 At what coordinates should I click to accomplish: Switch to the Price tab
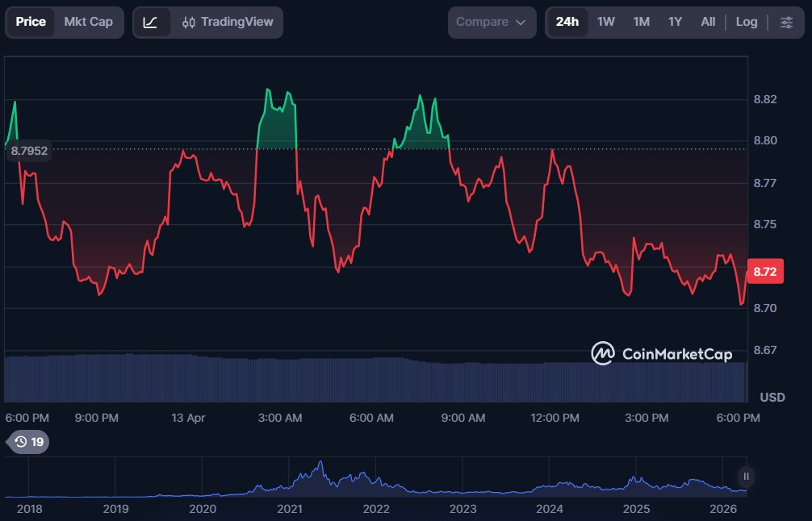(31, 22)
